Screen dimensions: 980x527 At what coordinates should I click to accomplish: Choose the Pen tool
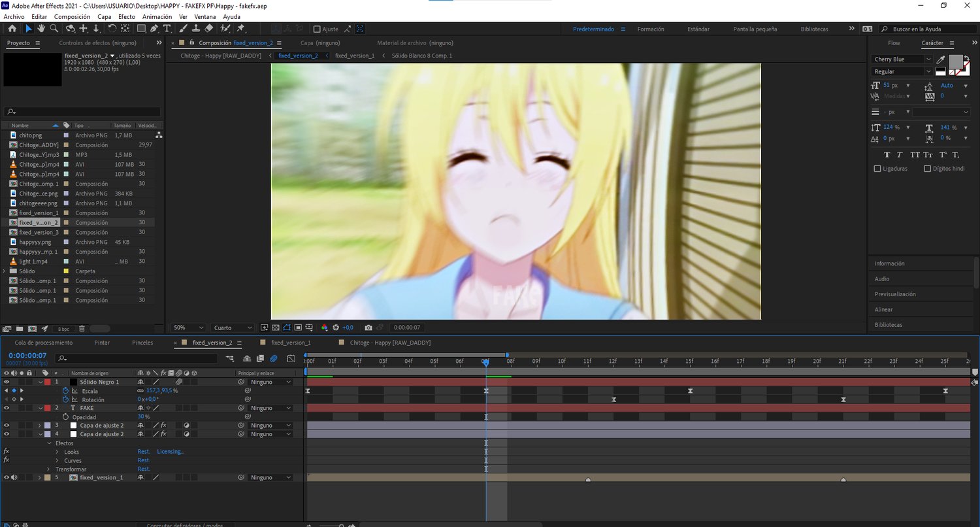coord(154,29)
